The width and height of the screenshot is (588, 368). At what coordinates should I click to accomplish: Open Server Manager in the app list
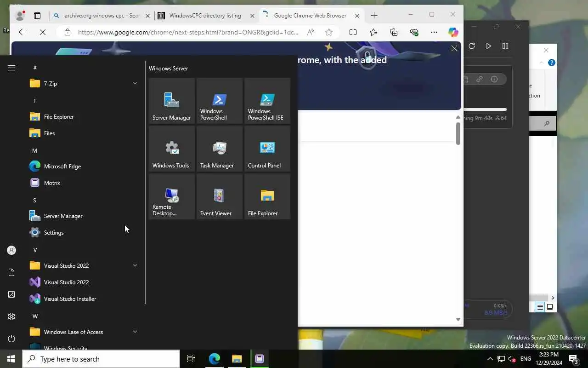pyautogui.click(x=84, y=216)
